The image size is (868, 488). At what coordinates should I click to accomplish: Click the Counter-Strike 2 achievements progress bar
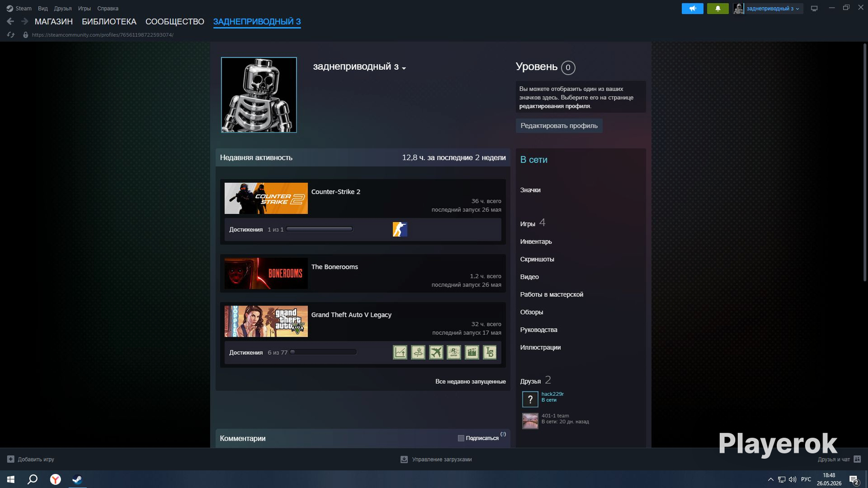coord(320,229)
